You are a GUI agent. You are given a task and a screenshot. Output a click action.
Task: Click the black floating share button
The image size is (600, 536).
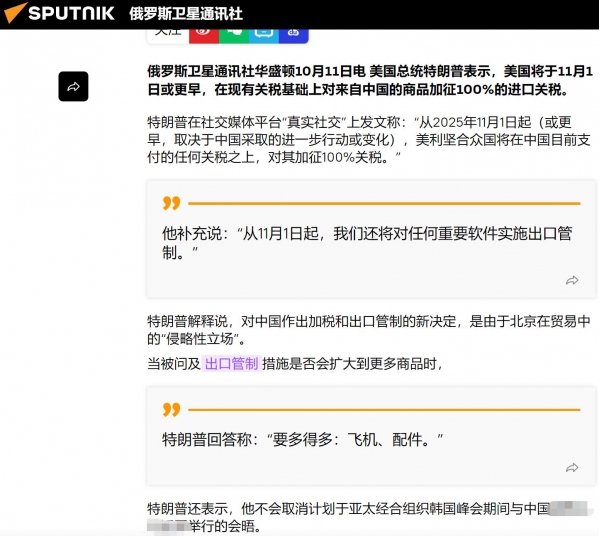pyautogui.click(x=73, y=87)
